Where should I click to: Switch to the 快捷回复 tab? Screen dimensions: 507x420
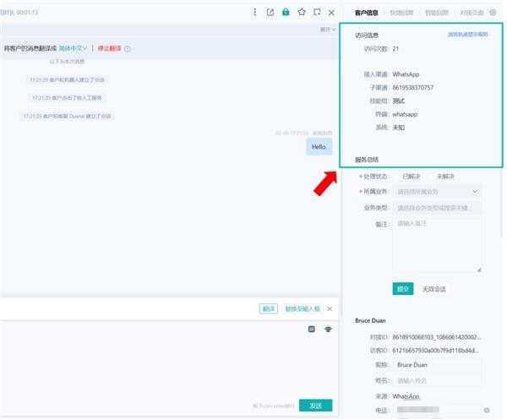click(x=401, y=13)
